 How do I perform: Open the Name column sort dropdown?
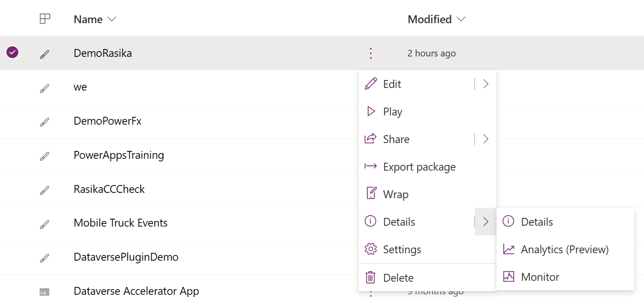click(112, 19)
